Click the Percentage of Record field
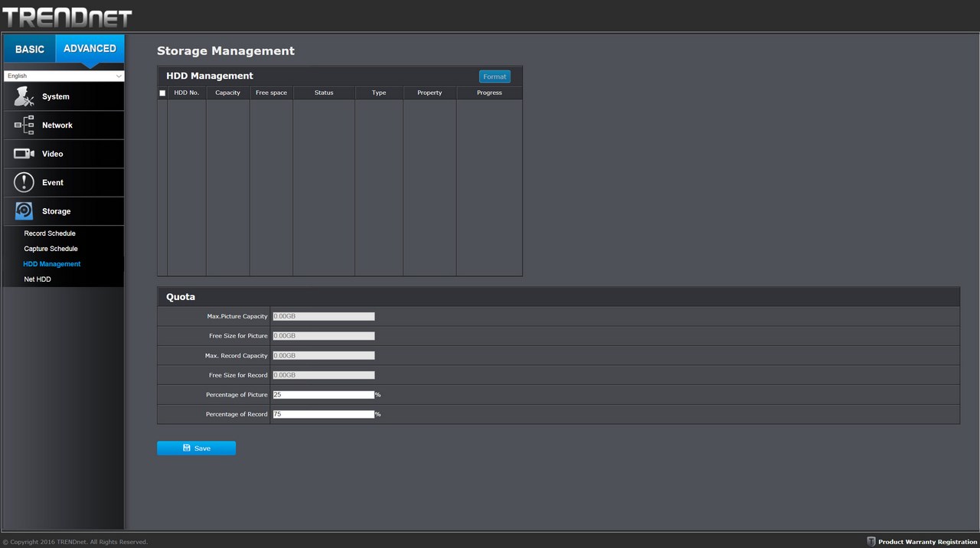 point(323,414)
